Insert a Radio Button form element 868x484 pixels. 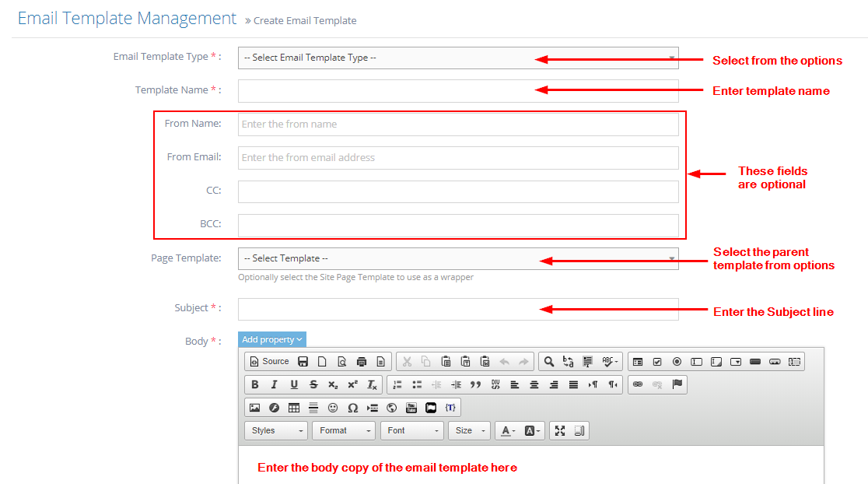pos(676,361)
